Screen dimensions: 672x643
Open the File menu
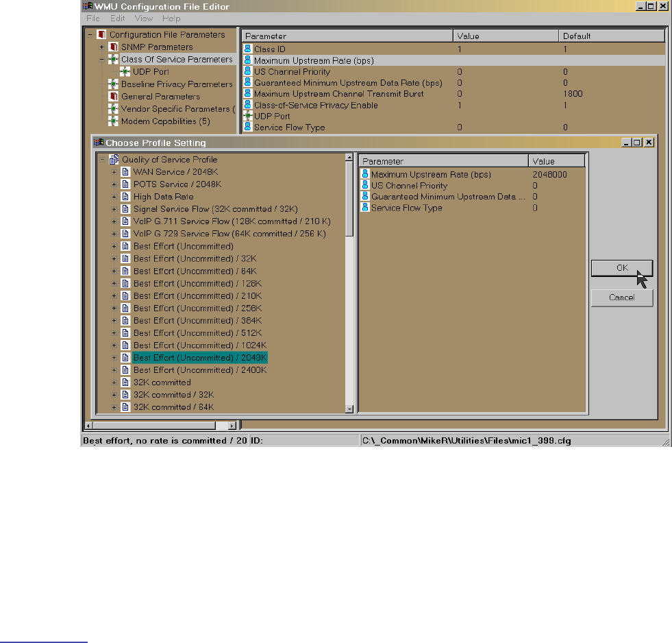(x=93, y=19)
